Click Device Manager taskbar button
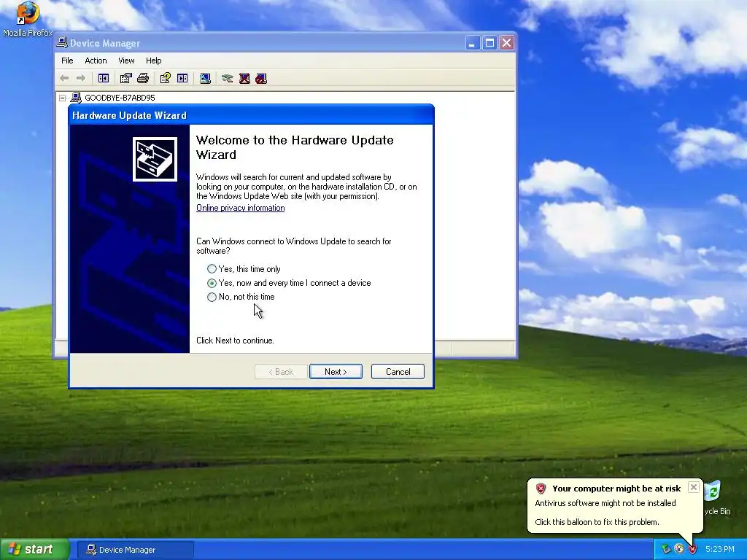The width and height of the screenshot is (747, 560). (x=135, y=550)
